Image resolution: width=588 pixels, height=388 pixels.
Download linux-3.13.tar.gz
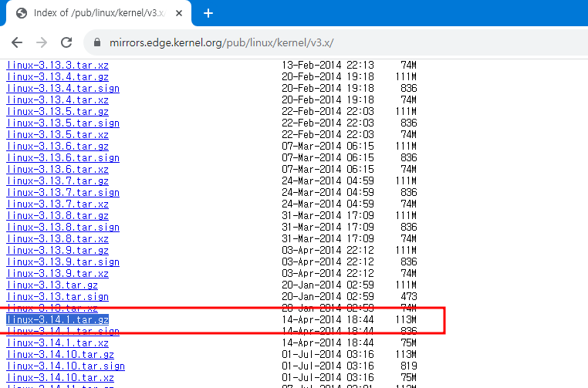click(x=52, y=286)
